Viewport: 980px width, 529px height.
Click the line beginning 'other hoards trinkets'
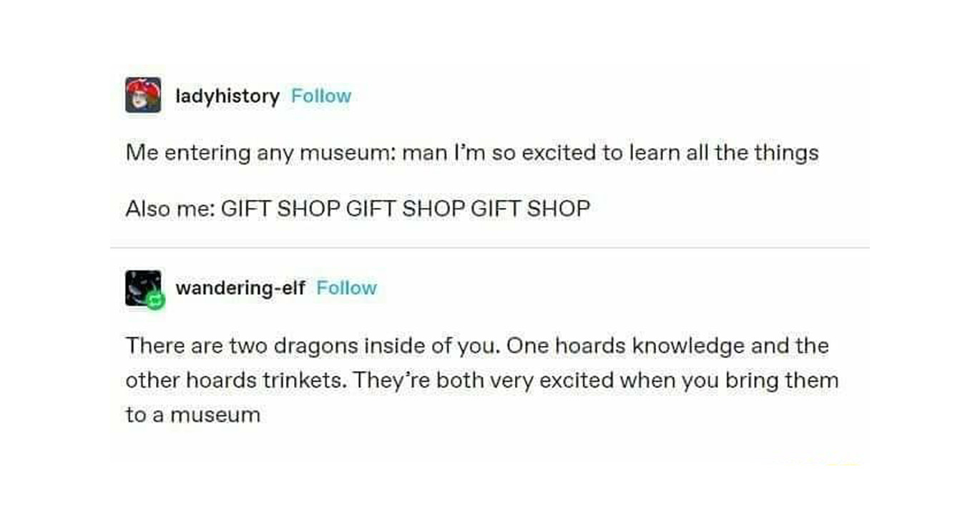pos(481,380)
